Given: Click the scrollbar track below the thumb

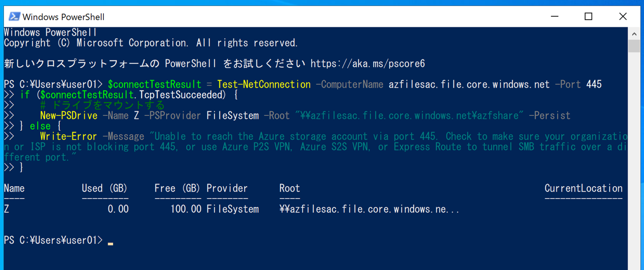Looking at the screenshot, I should pyautogui.click(x=634, y=161).
